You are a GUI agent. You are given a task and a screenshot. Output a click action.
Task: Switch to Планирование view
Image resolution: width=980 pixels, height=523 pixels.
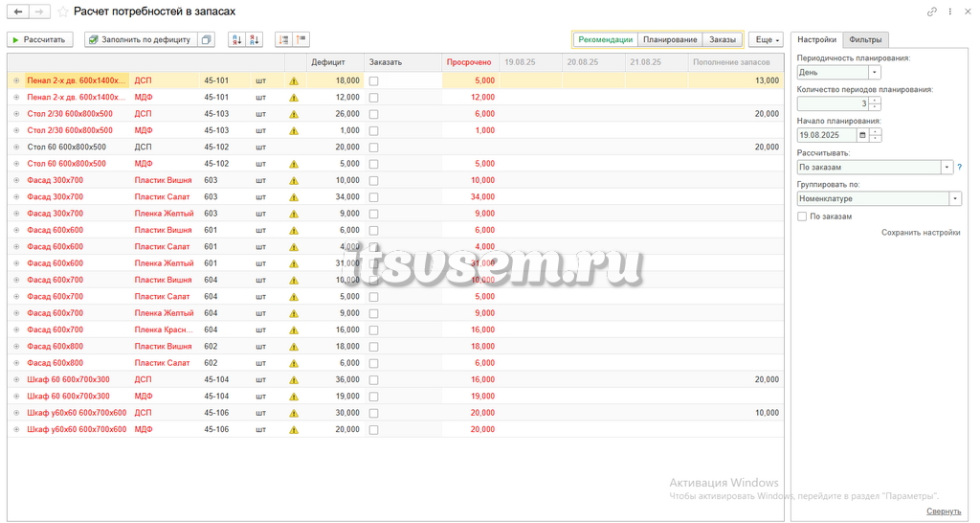click(x=670, y=39)
